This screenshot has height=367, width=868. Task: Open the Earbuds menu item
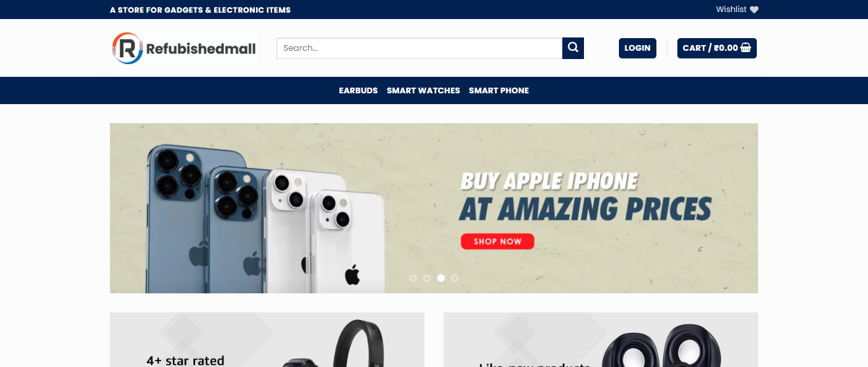point(358,91)
